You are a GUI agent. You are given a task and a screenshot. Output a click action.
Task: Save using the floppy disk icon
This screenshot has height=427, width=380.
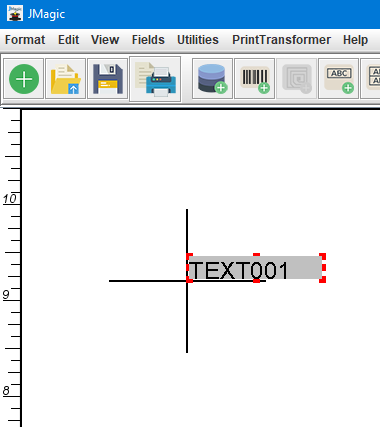[107, 79]
